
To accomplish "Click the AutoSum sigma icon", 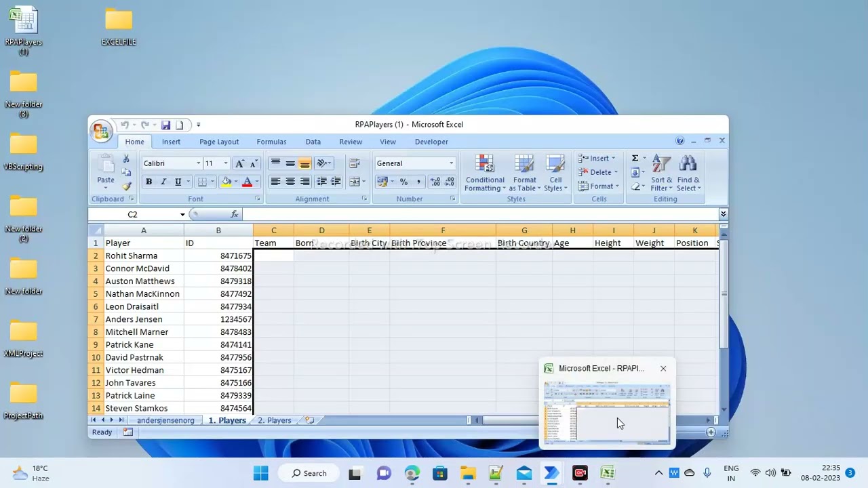I will pyautogui.click(x=635, y=158).
